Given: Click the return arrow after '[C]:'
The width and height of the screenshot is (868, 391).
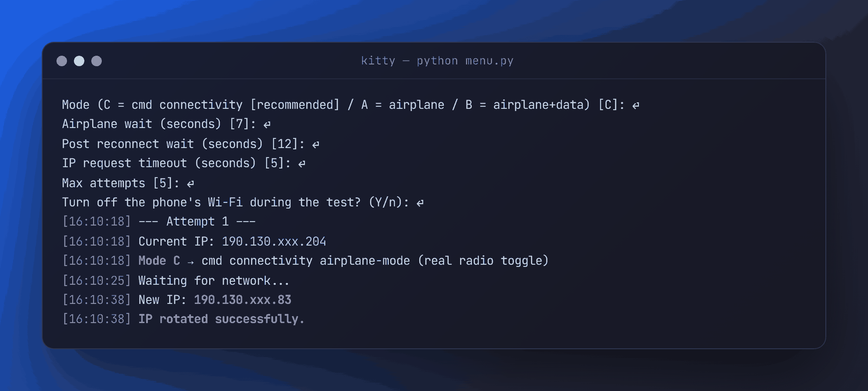Looking at the screenshot, I should [636, 105].
